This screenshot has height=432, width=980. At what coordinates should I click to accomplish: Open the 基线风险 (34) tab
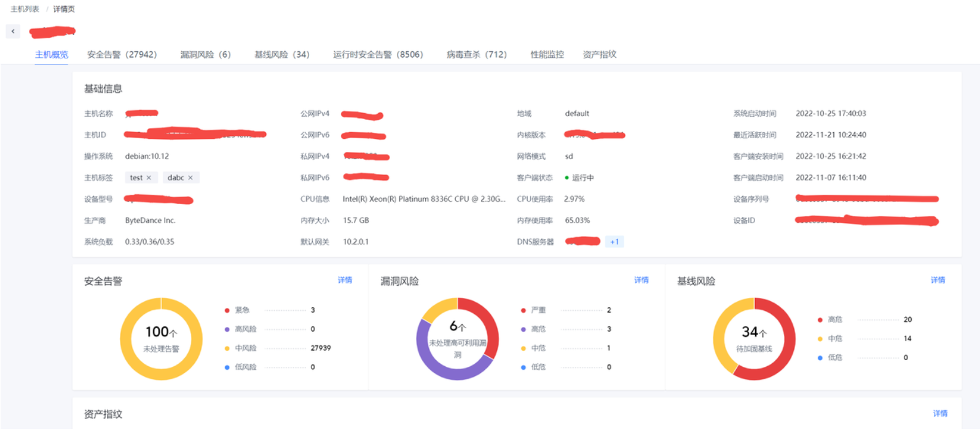(x=282, y=55)
